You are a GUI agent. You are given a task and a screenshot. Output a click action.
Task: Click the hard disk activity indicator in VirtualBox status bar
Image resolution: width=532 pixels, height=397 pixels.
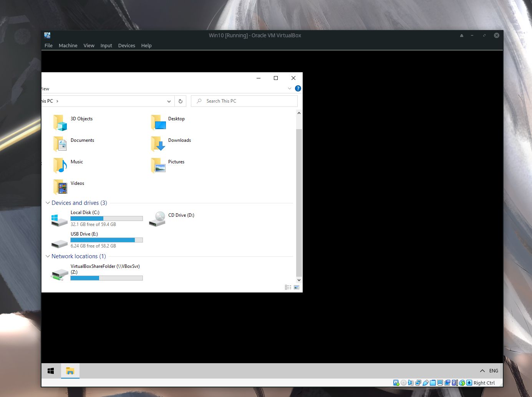pyautogui.click(x=396, y=382)
